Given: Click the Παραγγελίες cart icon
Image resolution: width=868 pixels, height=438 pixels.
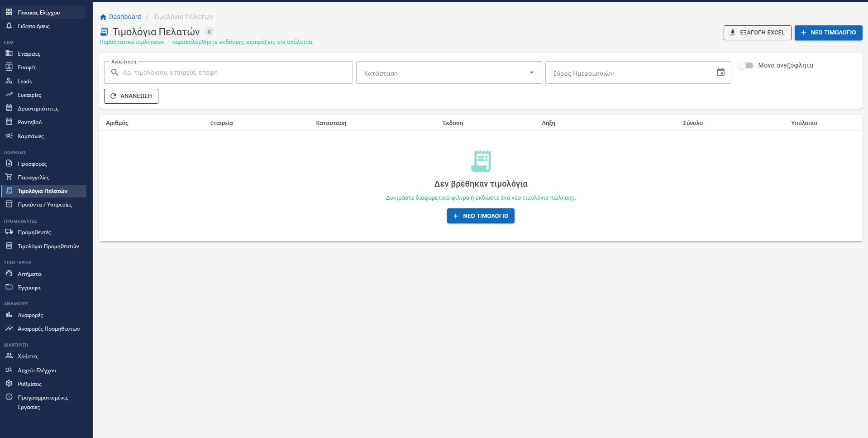Looking at the screenshot, I should [x=9, y=177].
